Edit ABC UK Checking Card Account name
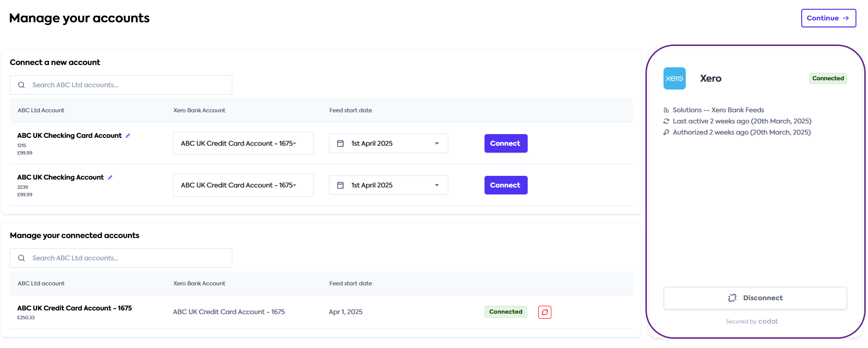The width and height of the screenshot is (868, 348). coord(128,136)
